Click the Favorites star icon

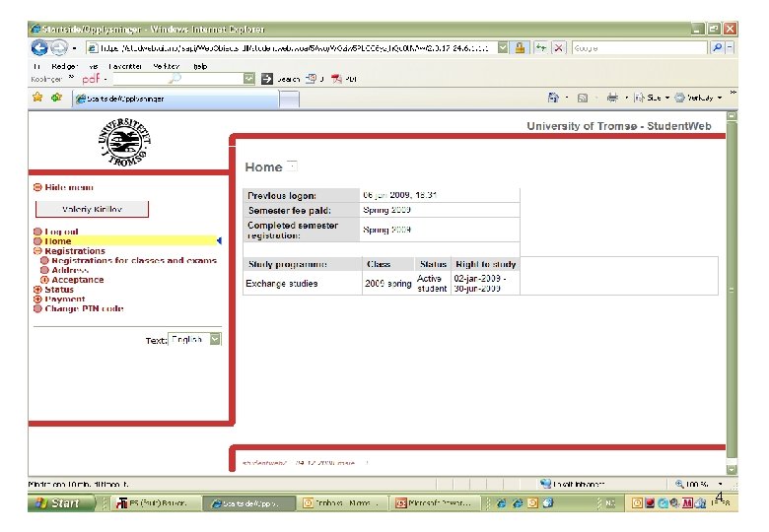(37, 97)
